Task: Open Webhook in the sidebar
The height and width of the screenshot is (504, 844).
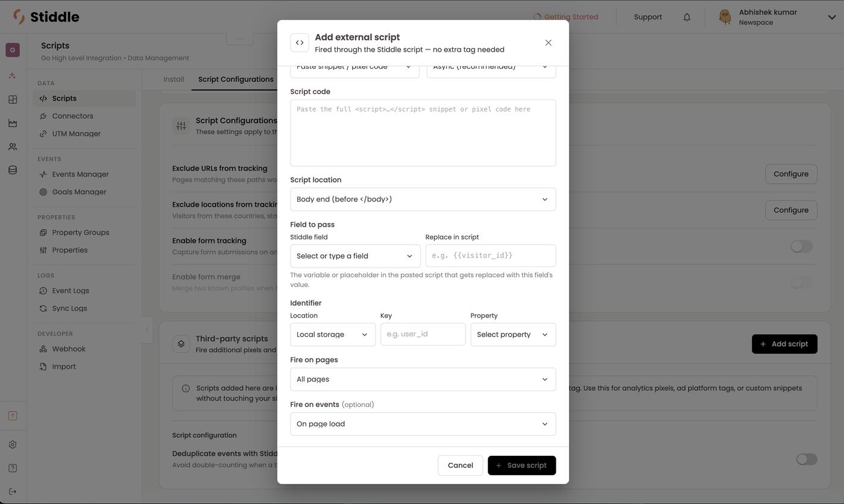Action: (84, 348)
